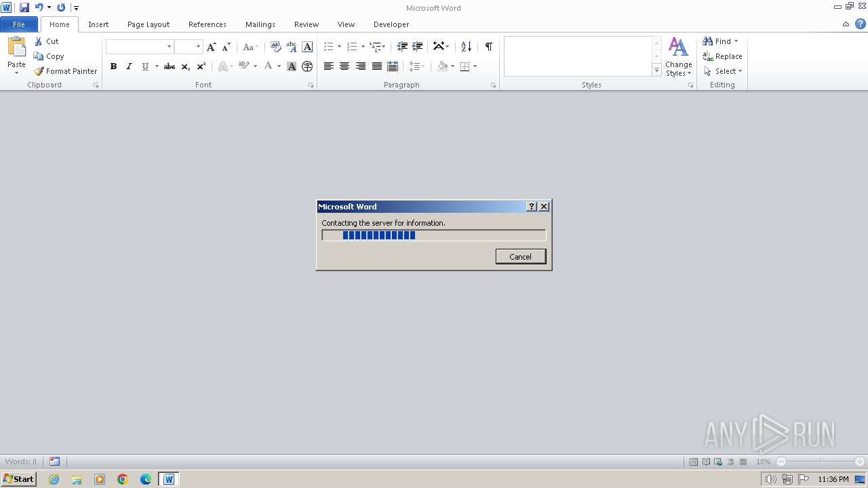Open Microsoft Edge from taskbar
This screenshot has width=868, height=488.
[146, 479]
